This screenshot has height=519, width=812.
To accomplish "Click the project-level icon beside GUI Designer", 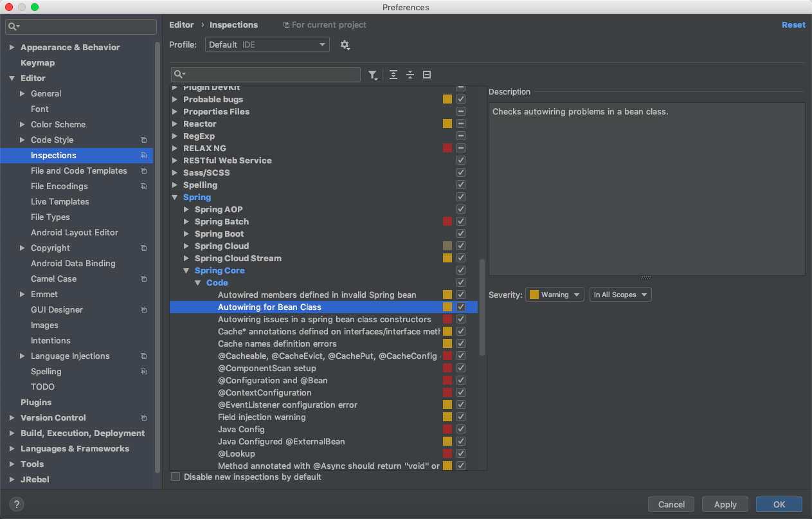I will tap(143, 310).
